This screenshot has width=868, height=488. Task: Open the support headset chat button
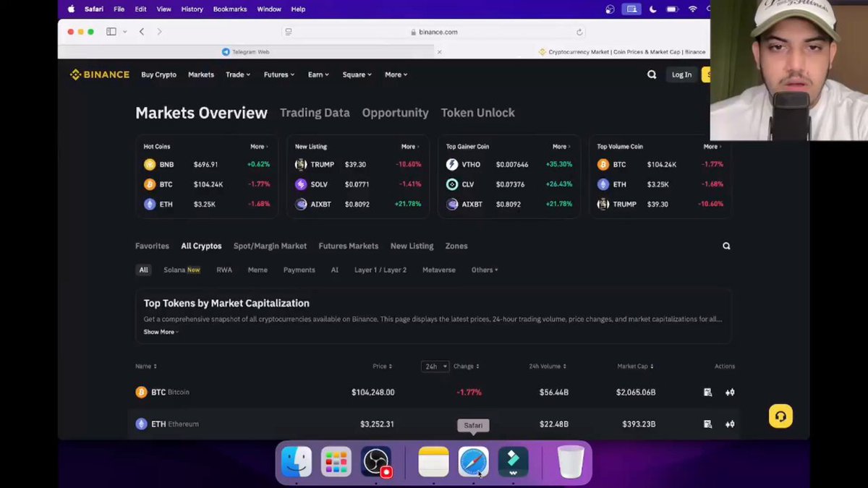[780, 416]
